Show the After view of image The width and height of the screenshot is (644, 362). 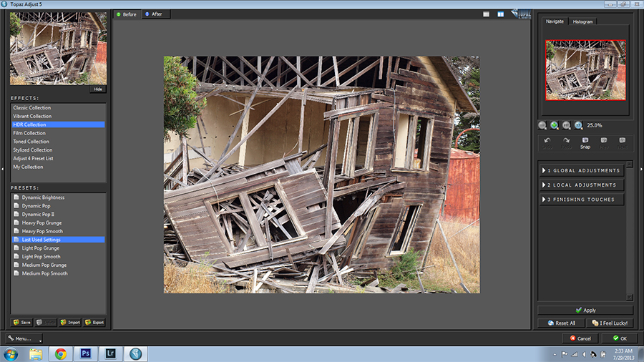pos(153,14)
